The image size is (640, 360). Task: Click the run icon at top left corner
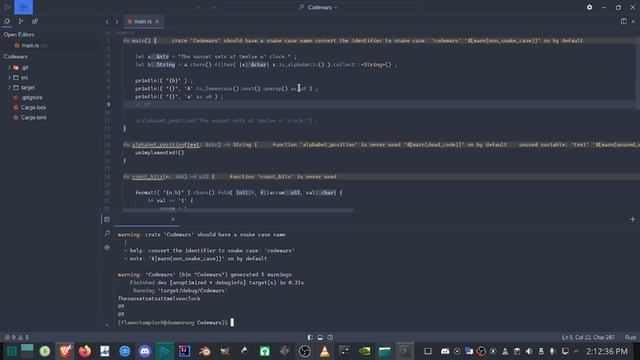(7, 7)
